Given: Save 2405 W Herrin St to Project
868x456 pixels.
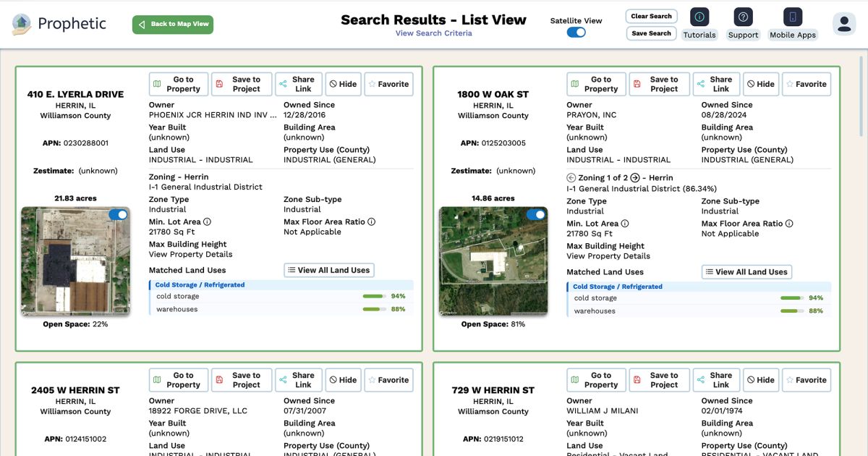Looking at the screenshot, I should tap(242, 380).
